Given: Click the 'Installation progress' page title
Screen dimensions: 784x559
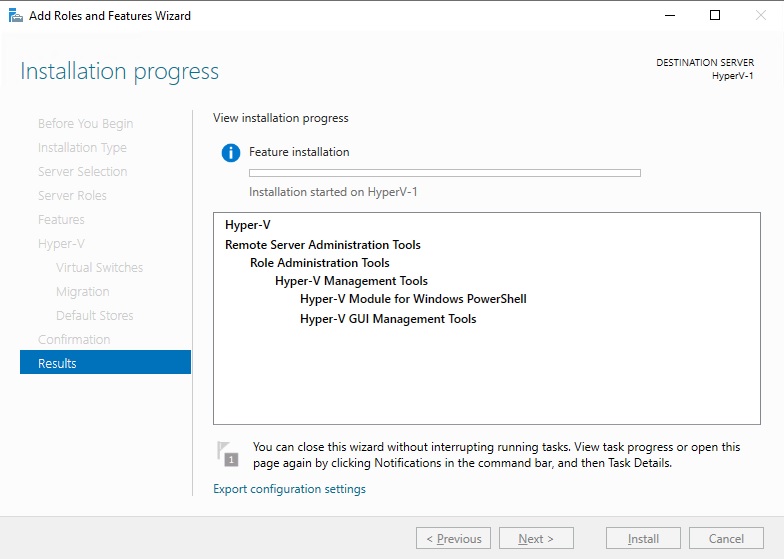Looking at the screenshot, I should tap(120, 72).
